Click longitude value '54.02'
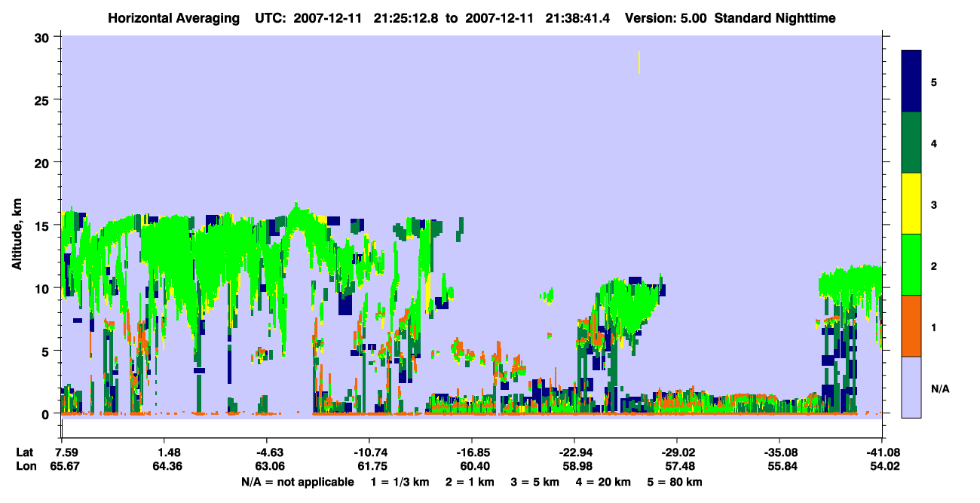Image resolution: width=980 pixels, height=503 pixels. pos(884,466)
